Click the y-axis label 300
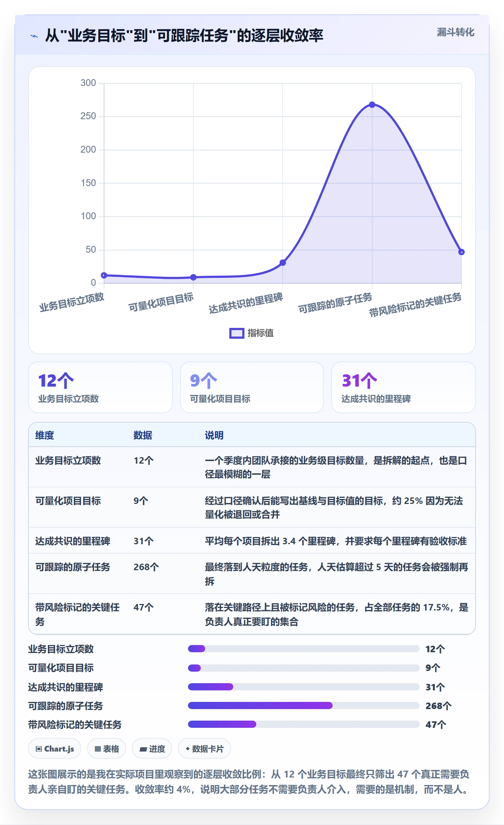Screen dimensions: 504x825 click(88, 83)
